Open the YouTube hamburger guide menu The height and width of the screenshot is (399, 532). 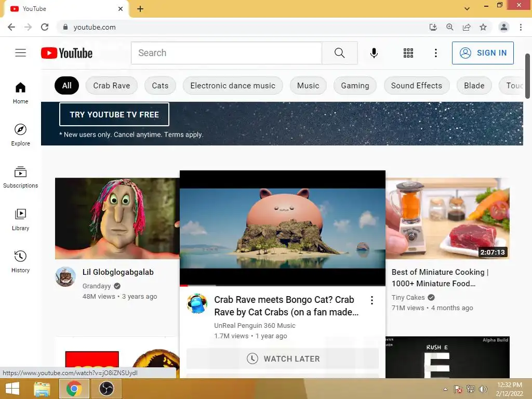click(x=20, y=53)
